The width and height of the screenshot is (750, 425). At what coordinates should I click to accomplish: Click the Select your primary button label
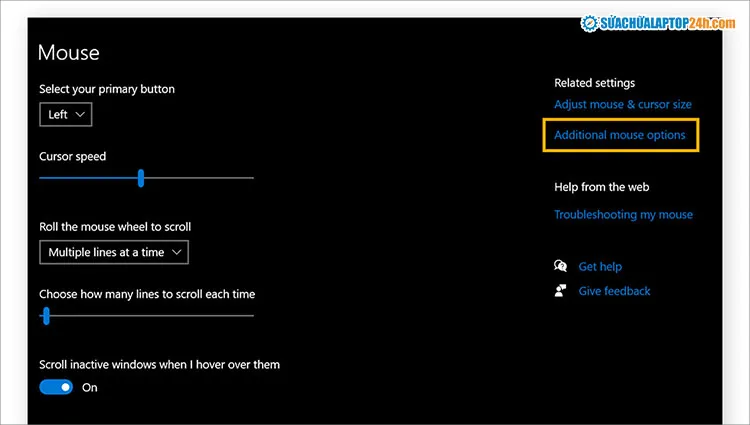107,89
